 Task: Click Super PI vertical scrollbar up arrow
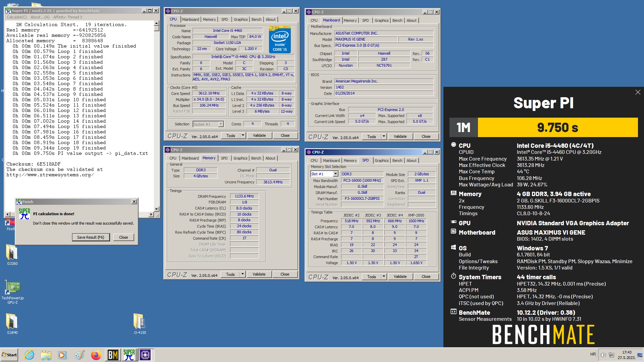(156, 23)
